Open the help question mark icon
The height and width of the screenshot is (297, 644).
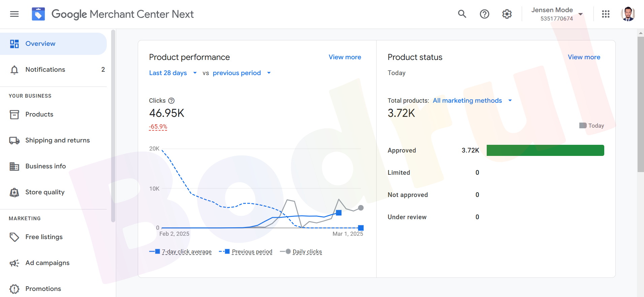point(484,14)
